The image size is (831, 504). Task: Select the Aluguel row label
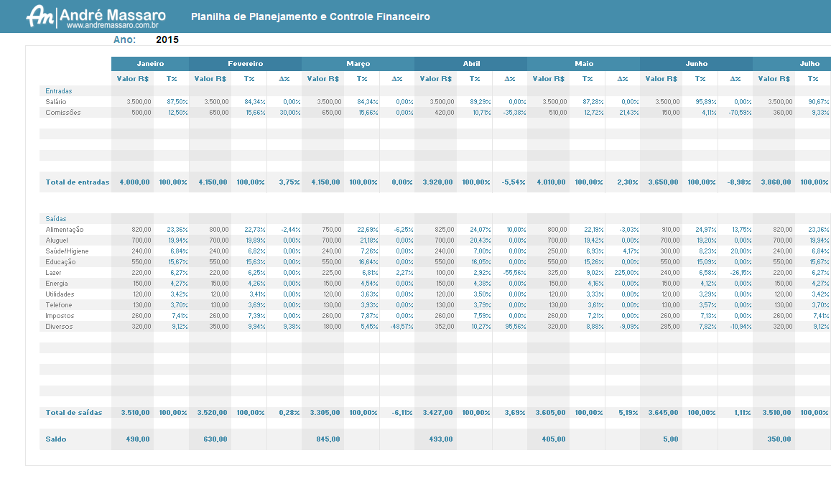coord(57,241)
